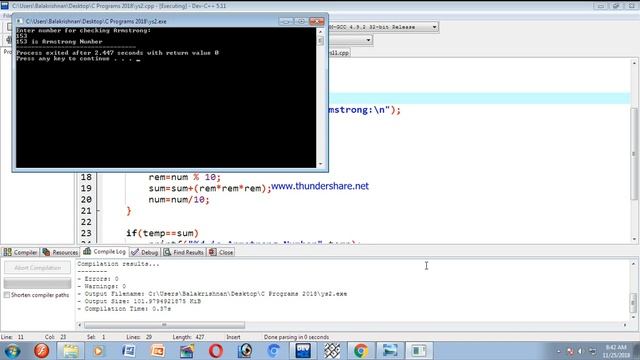Click the Close tab in bottom panel
640x360 pixels.
pyautogui.click(x=221, y=252)
